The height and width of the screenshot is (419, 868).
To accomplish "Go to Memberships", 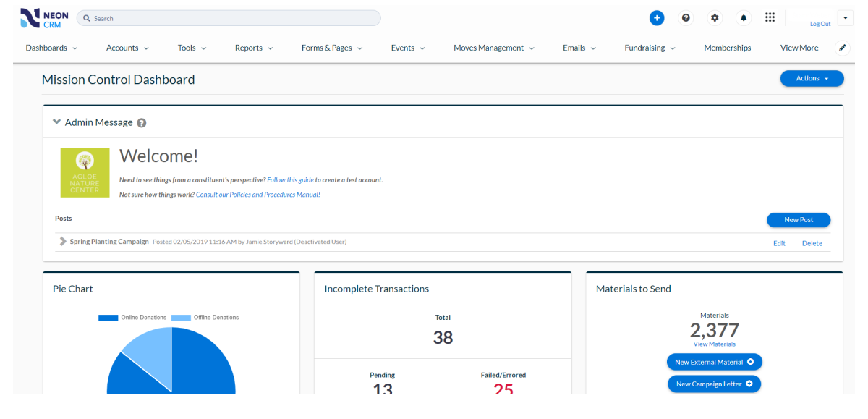I will click(728, 48).
